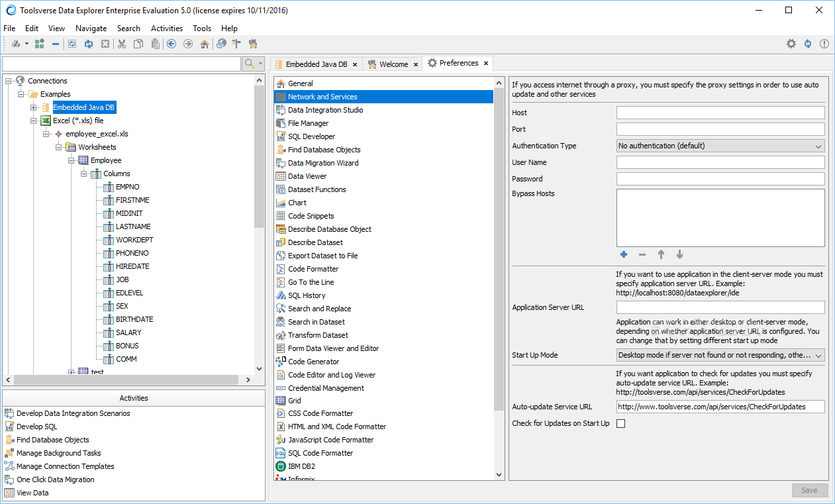This screenshot has width=835, height=504.
Task: Remove bypass host with minus icon
Action: click(x=642, y=254)
